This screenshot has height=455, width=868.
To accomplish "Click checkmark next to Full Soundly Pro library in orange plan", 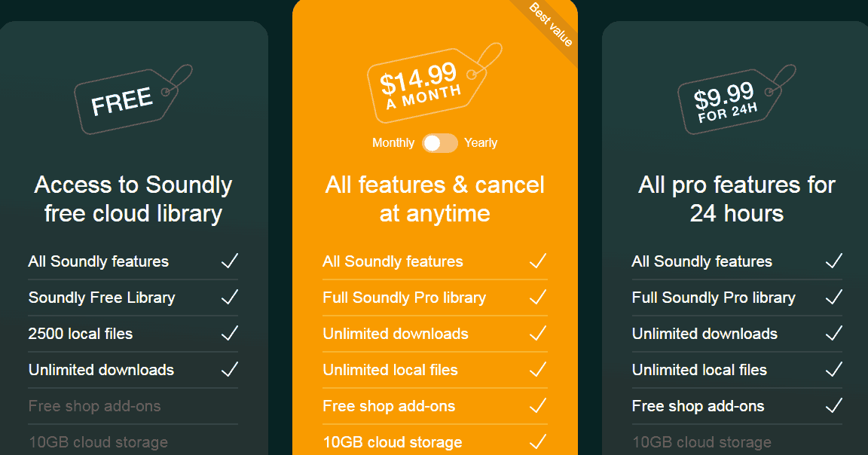I will pos(538,298).
